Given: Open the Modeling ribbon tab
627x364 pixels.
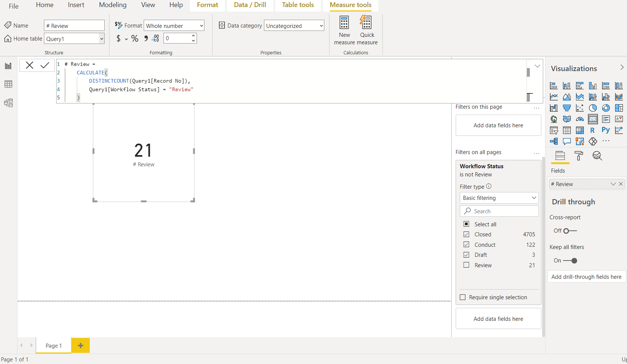Looking at the screenshot, I should tap(113, 5).
